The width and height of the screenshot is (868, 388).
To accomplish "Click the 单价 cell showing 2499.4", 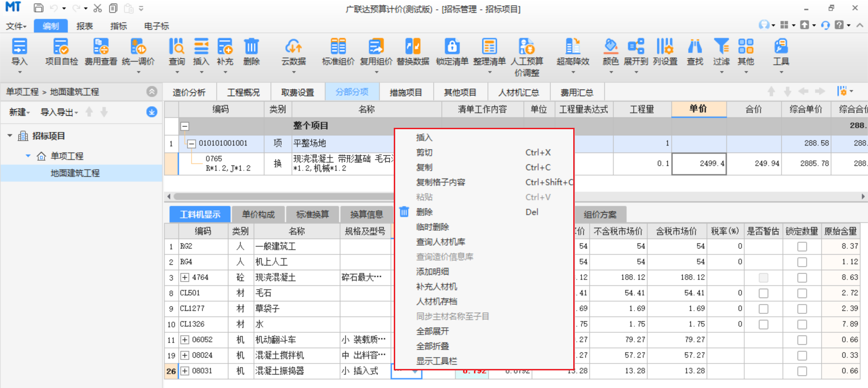I will [x=699, y=164].
